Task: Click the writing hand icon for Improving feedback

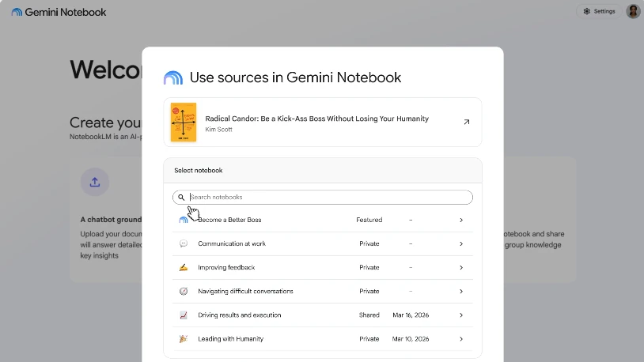Action: coord(184,268)
